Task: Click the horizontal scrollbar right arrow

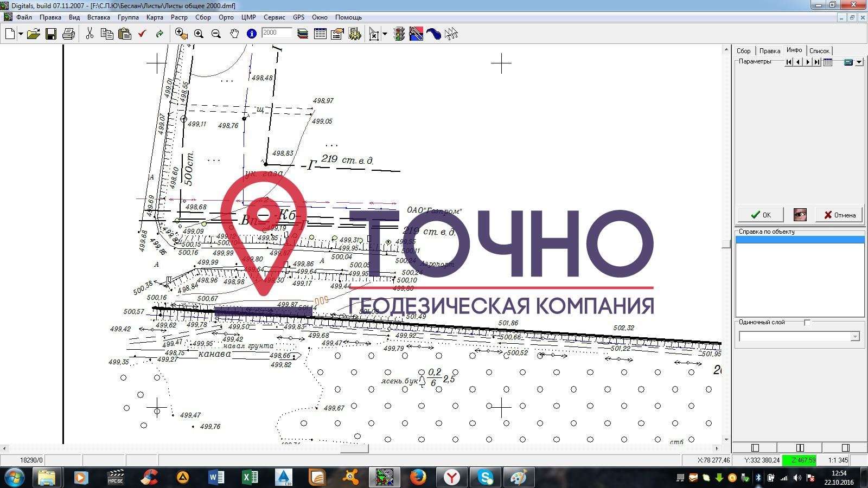Action: pyautogui.click(x=717, y=448)
